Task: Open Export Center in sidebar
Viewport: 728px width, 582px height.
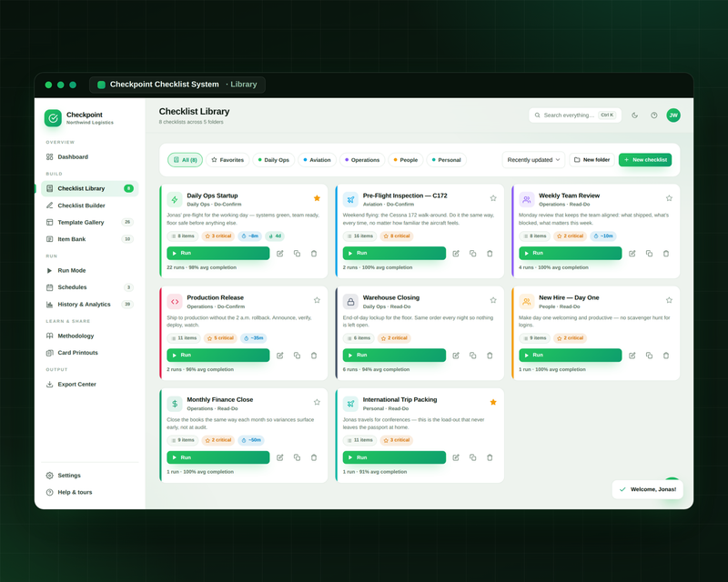Action: coord(89,385)
